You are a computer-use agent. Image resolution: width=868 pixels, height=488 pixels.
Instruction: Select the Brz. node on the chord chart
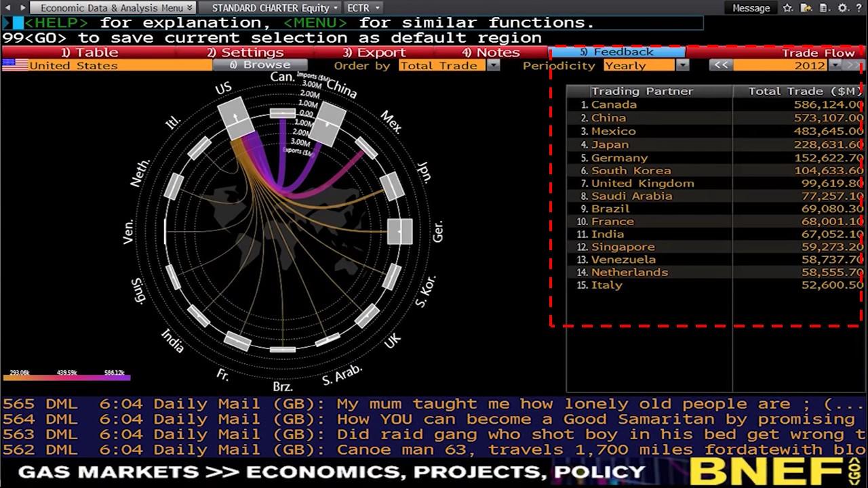coord(283,349)
